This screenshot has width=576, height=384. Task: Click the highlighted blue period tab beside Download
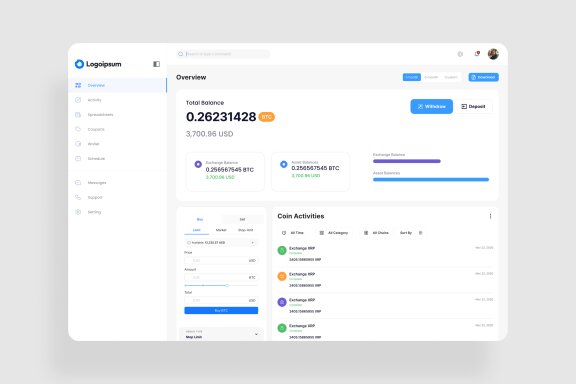[x=411, y=77]
